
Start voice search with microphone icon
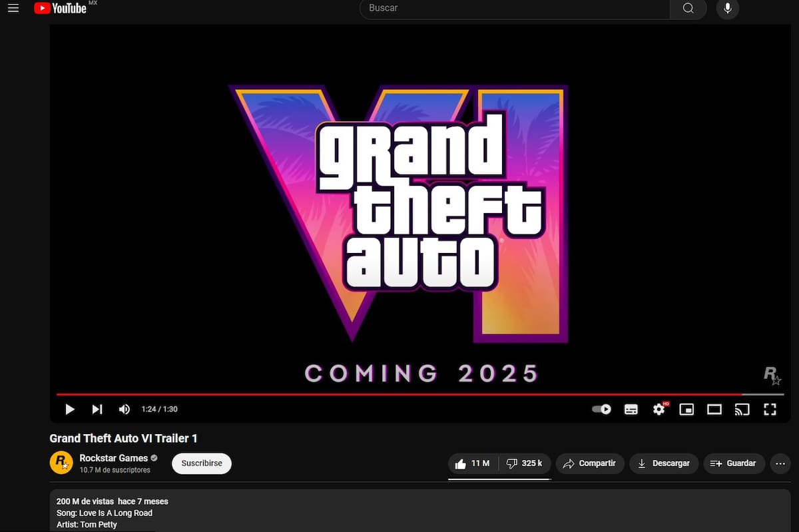tap(728, 8)
